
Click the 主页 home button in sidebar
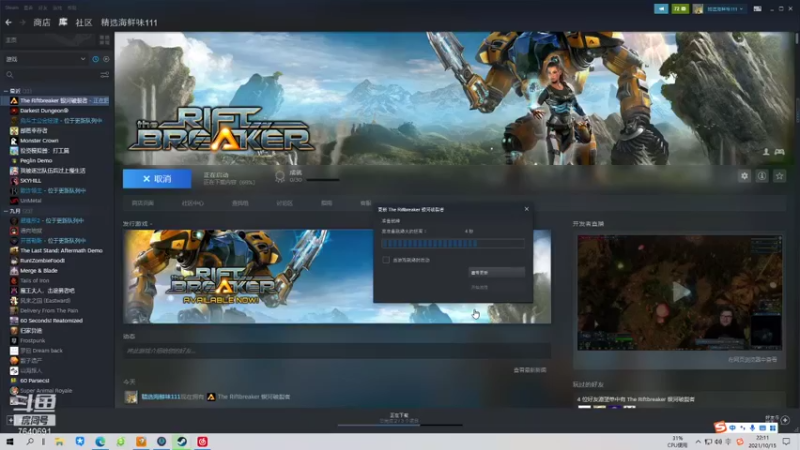pos(49,40)
